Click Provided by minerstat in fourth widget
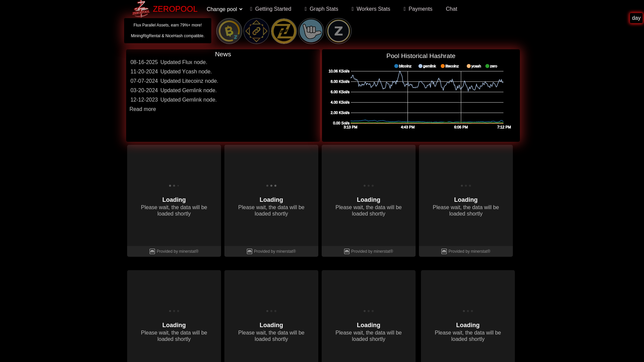The image size is (644, 362). (469, 251)
